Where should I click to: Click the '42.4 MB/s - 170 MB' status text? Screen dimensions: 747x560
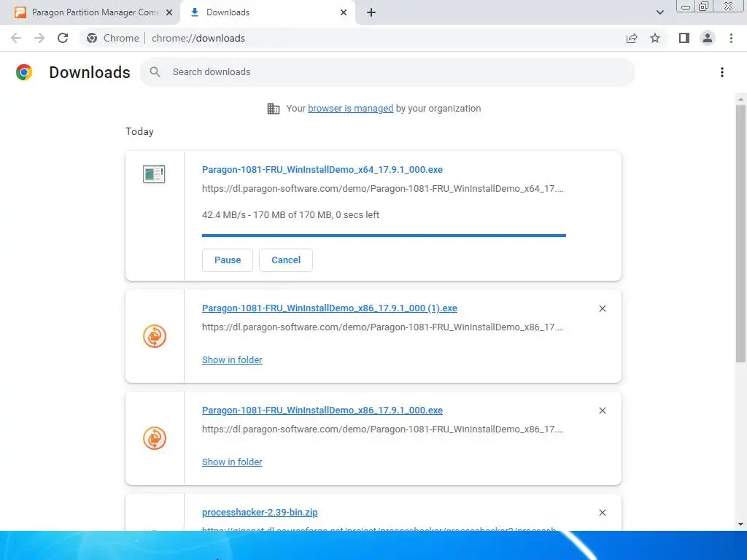[x=290, y=215]
